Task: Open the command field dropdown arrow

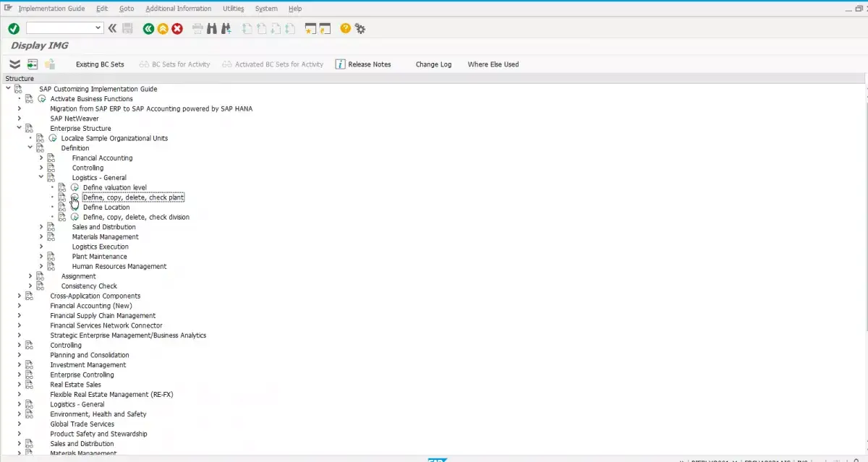Action: [99, 28]
